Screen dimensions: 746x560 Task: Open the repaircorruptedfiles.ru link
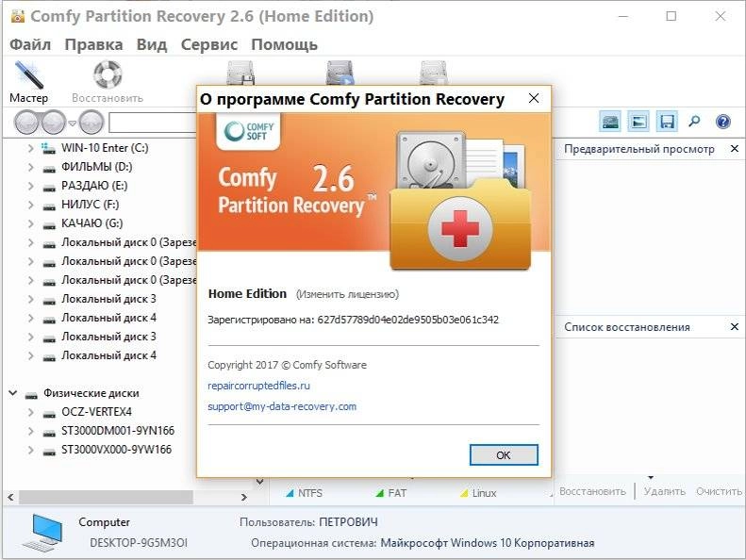[x=258, y=386]
